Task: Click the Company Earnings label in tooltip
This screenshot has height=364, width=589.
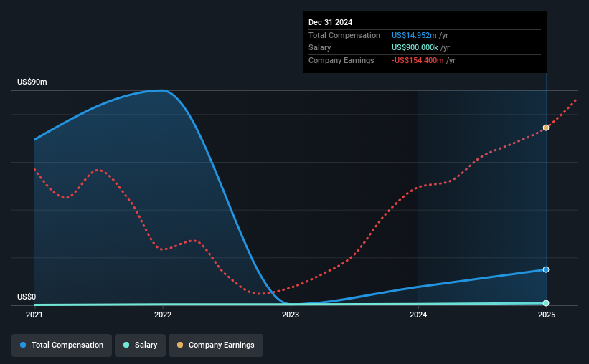Action: [x=341, y=60]
